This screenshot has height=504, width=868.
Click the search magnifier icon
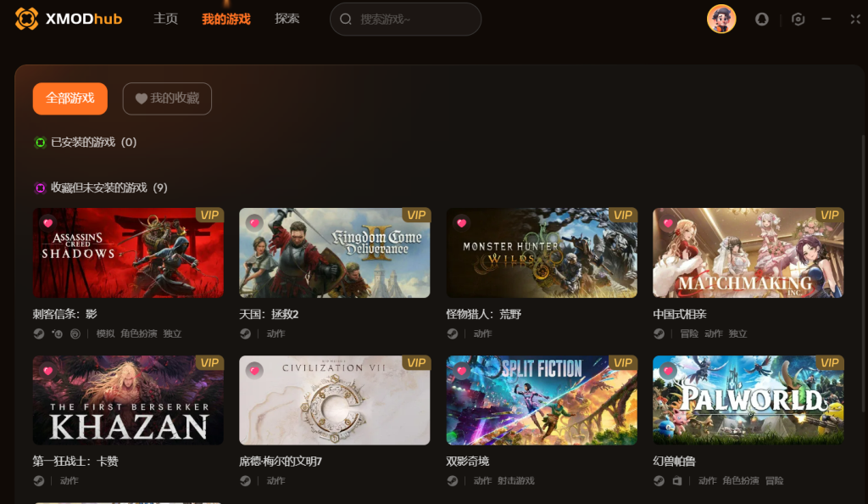click(346, 20)
